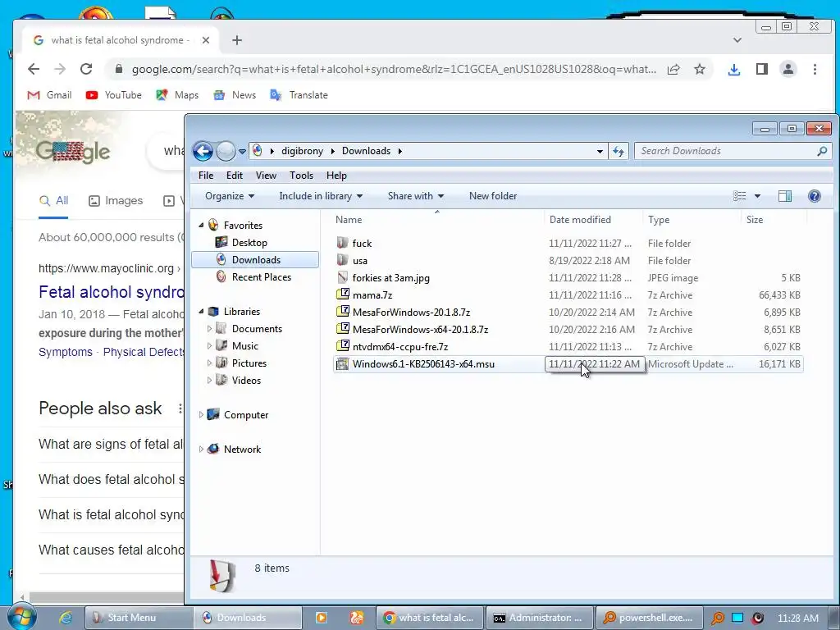Click the search magnifier icon in Explorer

[822, 151]
